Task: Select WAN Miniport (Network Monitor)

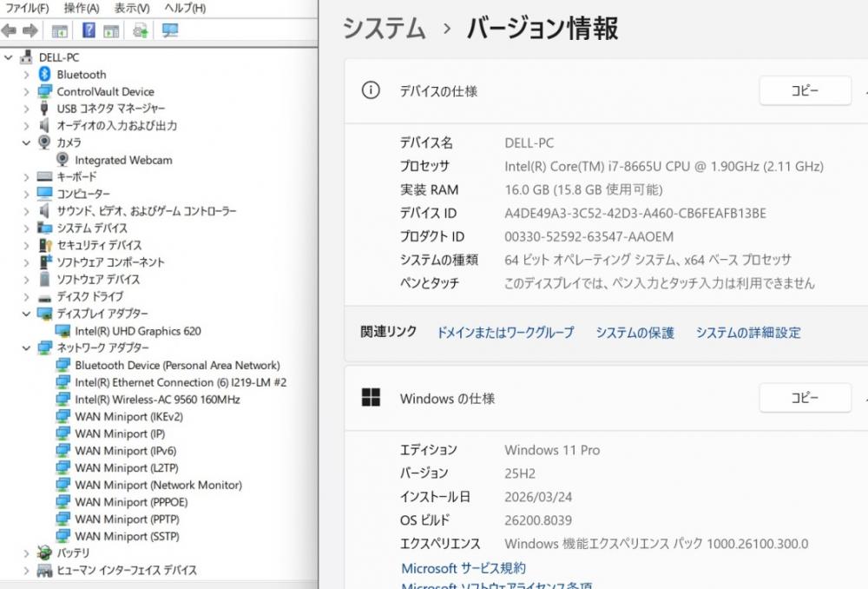Action: (x=158, y=485)
